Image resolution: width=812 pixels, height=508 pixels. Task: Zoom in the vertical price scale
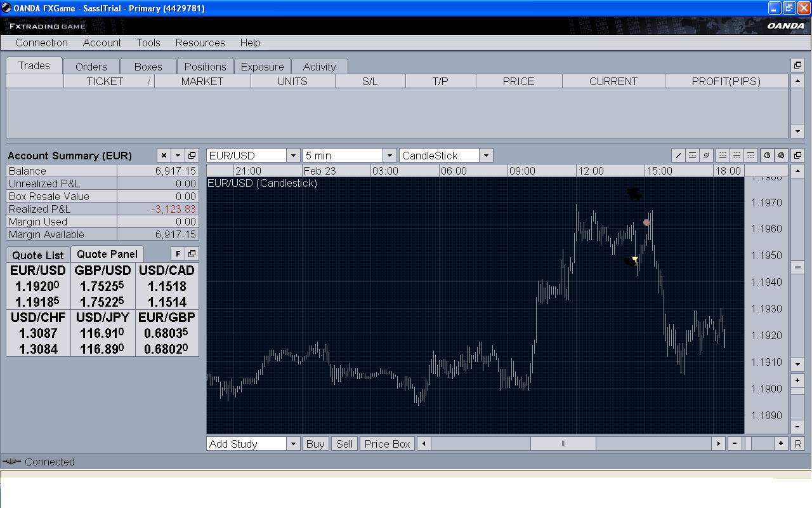pos(797,380)
